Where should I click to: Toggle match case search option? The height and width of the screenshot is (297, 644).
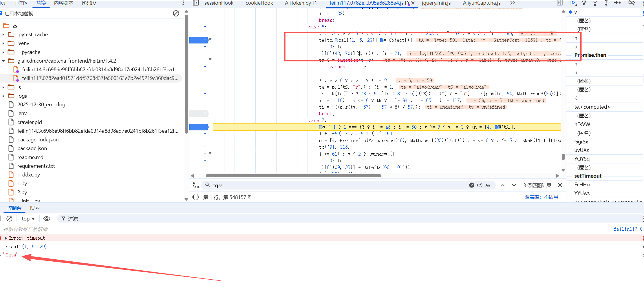(488, 185)
